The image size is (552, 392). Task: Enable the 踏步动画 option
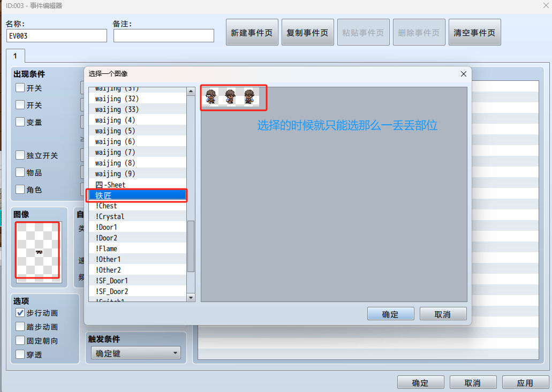click(x=20, y=327)
